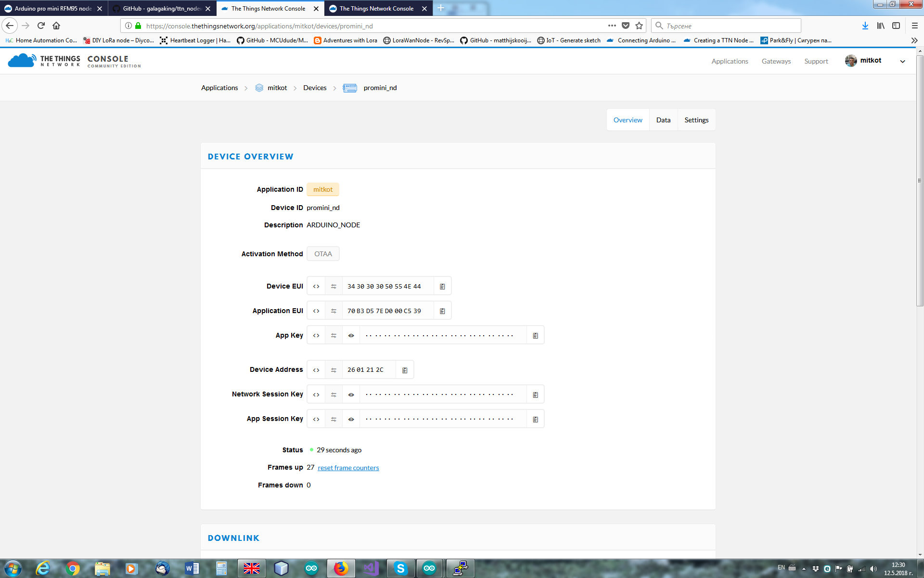The height and width of the screenshot is (578, 924).
Task: Open Firefox downloads panel
Action: (865, 26)
